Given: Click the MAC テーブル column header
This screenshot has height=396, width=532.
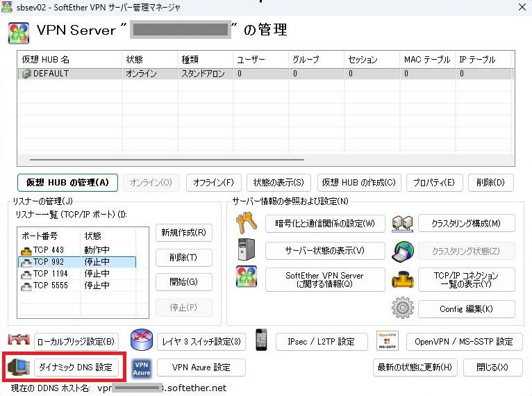Looking at the screenshot, I should point(428,60).
